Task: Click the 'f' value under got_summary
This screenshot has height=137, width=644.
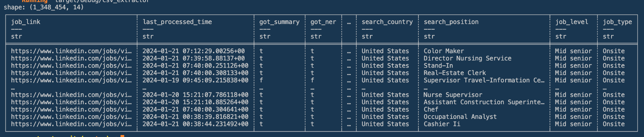Action: [x=261, y=80]
